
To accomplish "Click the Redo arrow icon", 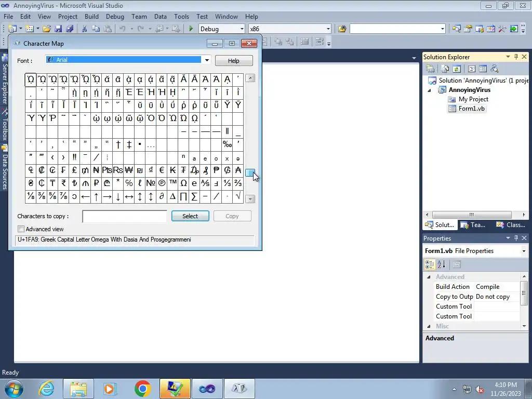I will tap(141, 29).
